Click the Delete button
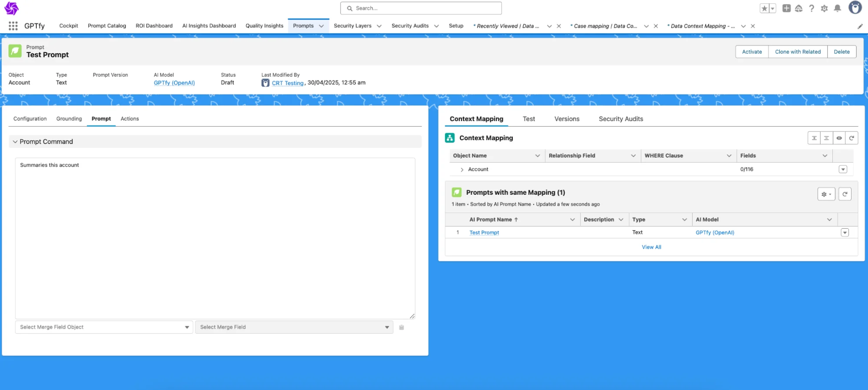This screenshot has width=868, height=390. [842, 52]
